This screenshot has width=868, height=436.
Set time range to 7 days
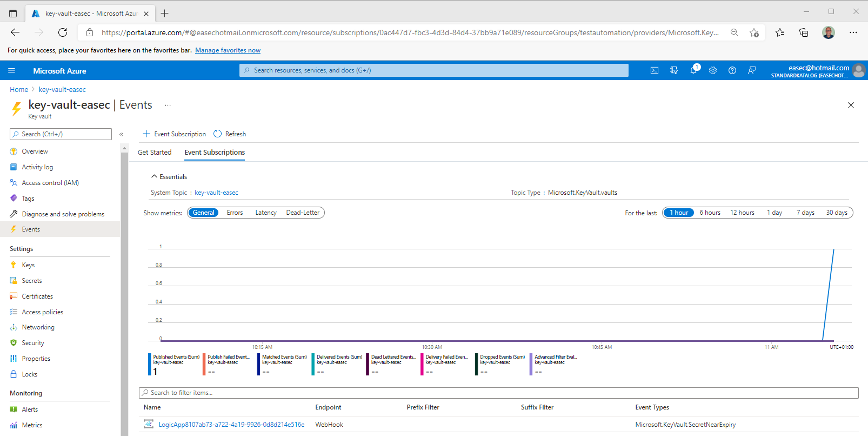click(805, 213)
